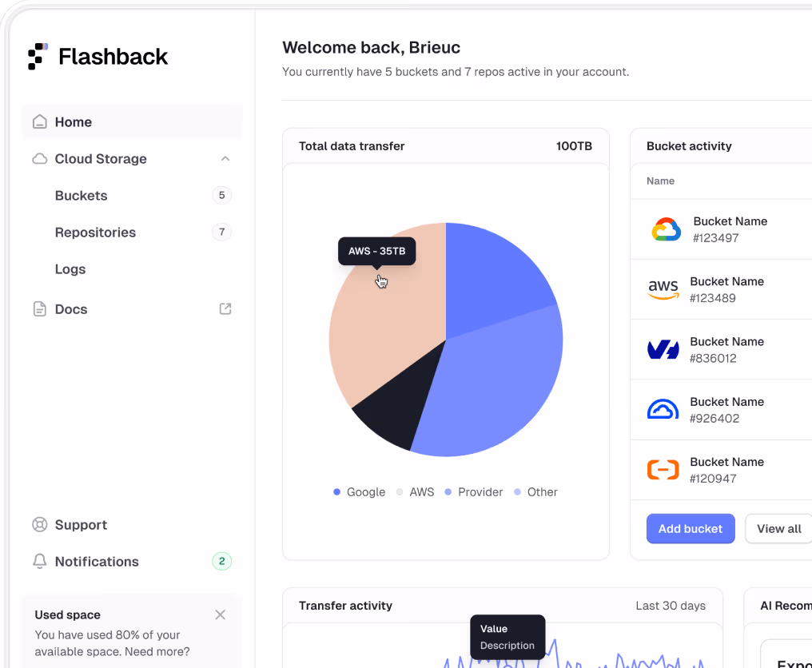Click the blue provider icon for bucket #836012
Viewport: 812px width, 668px height.
coord(663,349)
